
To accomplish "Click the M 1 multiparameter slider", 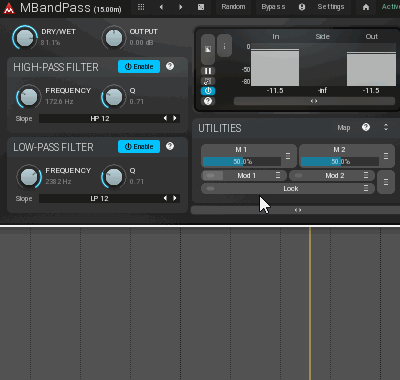I will (242, 162).
